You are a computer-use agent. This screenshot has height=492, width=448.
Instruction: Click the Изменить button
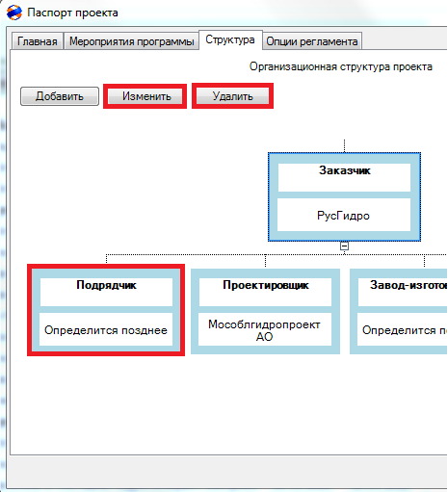pyautogui.click(x=146, y=96)
